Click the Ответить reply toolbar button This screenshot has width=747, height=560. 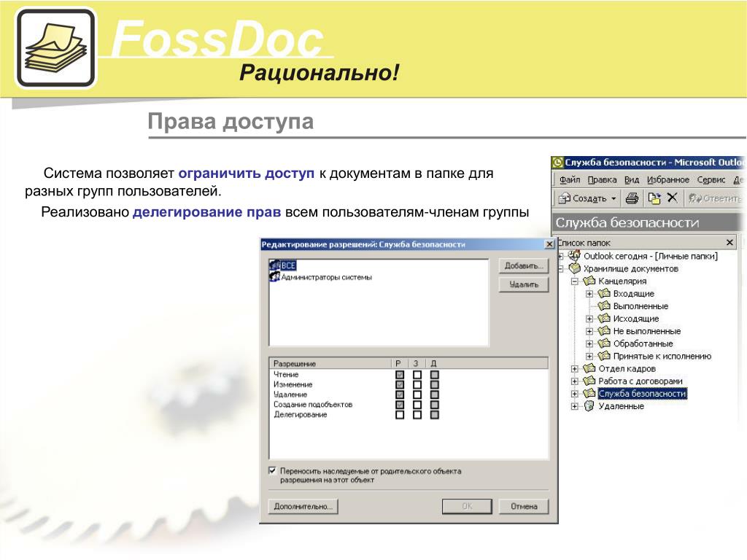pos(715,198)
